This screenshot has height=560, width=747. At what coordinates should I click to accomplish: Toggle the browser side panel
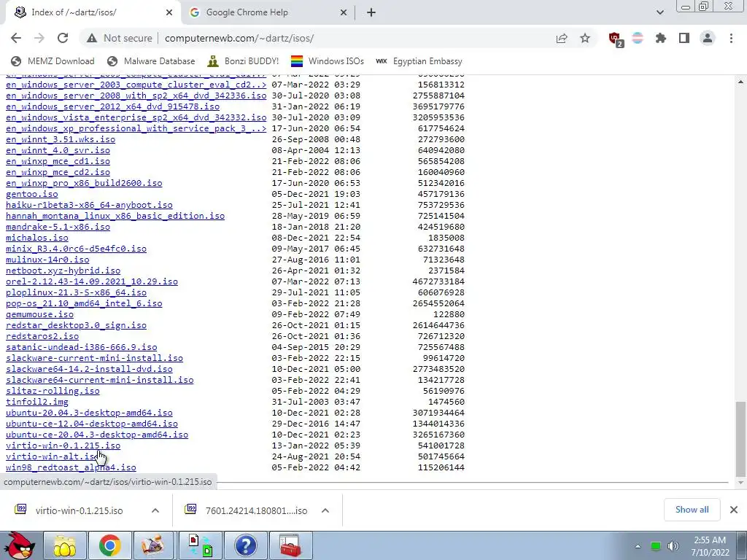point(684,38)
